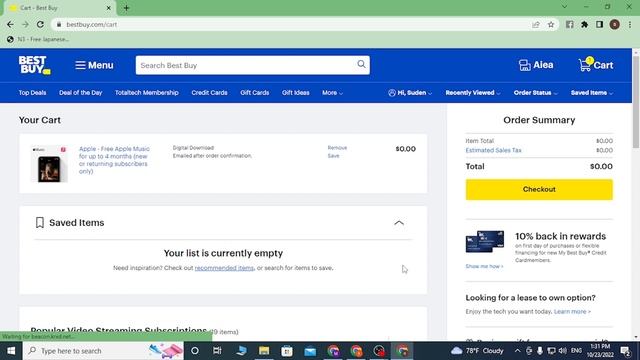Reload the page
The height and width of the screenshot is (360, 640).
(x=40, y=24)
